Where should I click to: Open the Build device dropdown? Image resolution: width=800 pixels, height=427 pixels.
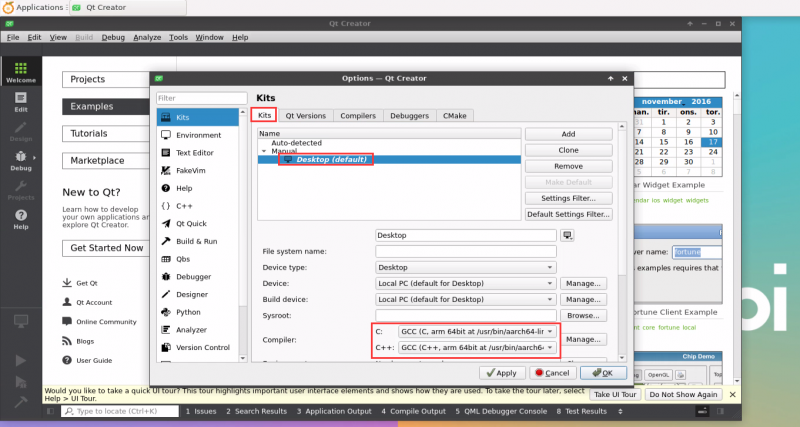click(465, 299)
